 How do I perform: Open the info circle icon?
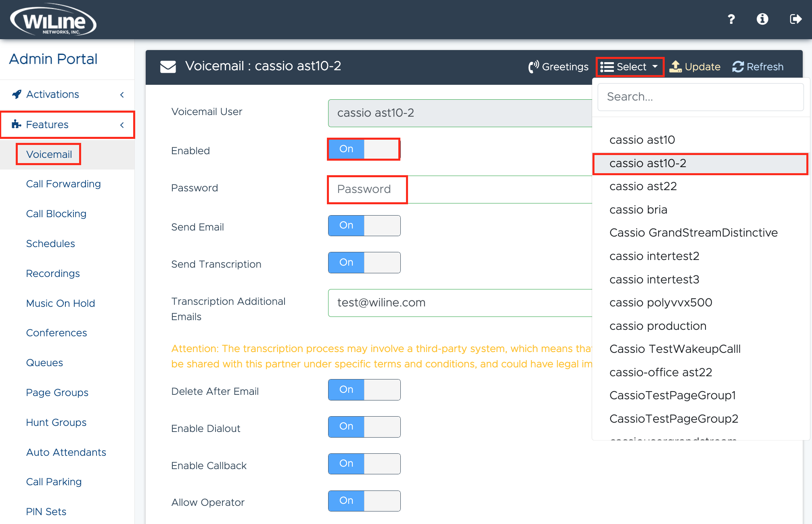coord(762,19)
